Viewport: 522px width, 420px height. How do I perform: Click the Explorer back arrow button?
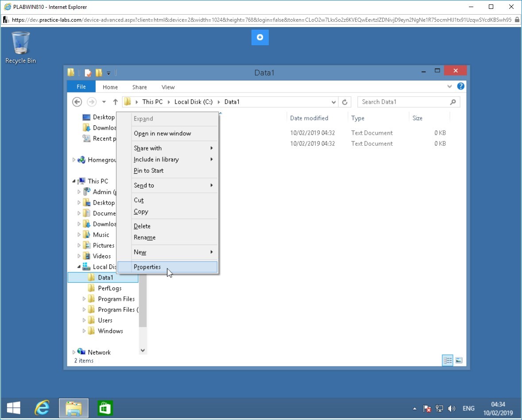(x=77, y=102)
